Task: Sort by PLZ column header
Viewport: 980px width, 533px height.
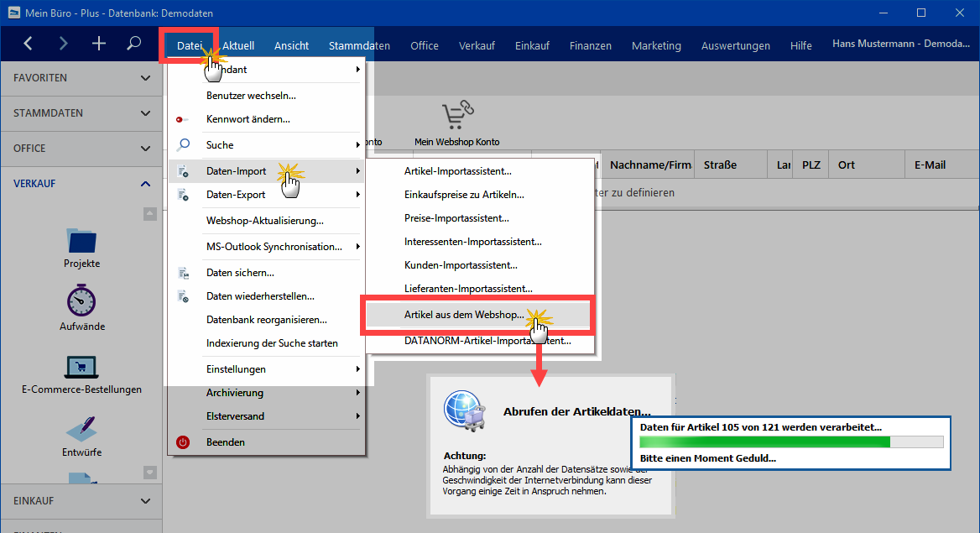Action: (x=811, y=165)
